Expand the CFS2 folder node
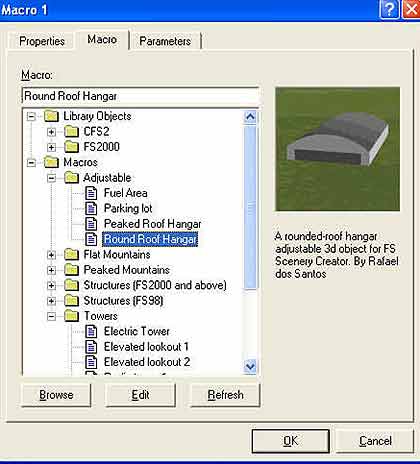 point(51,132)
